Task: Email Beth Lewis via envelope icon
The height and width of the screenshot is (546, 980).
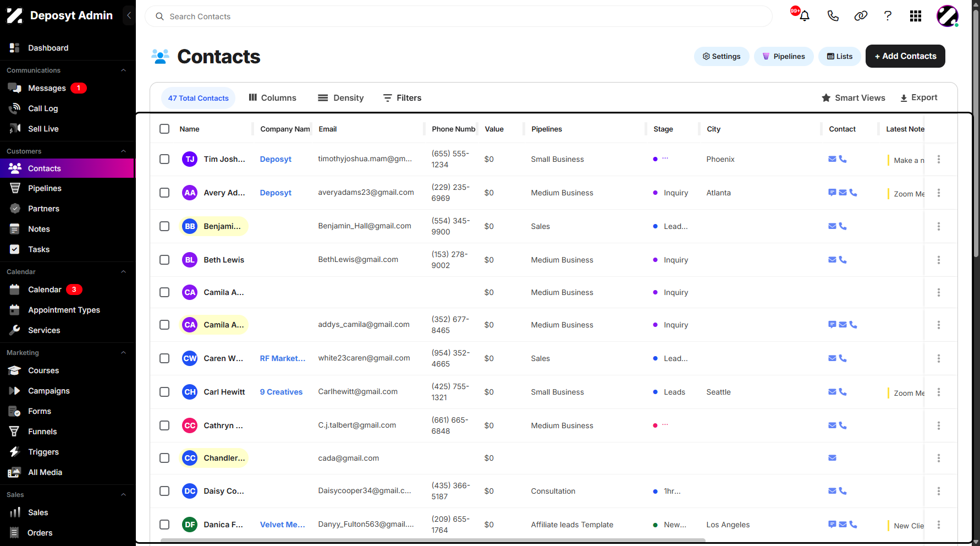Action: 832,260
